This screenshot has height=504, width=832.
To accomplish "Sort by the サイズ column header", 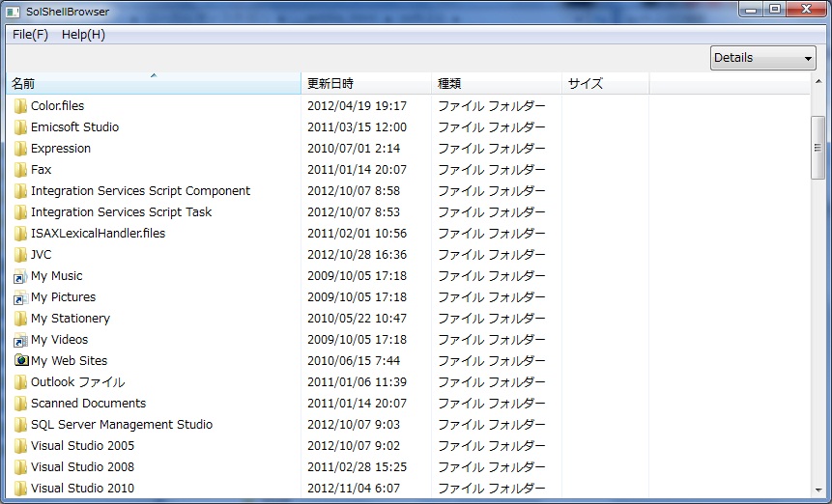I will pyautogui.click(x=606, y=83).
